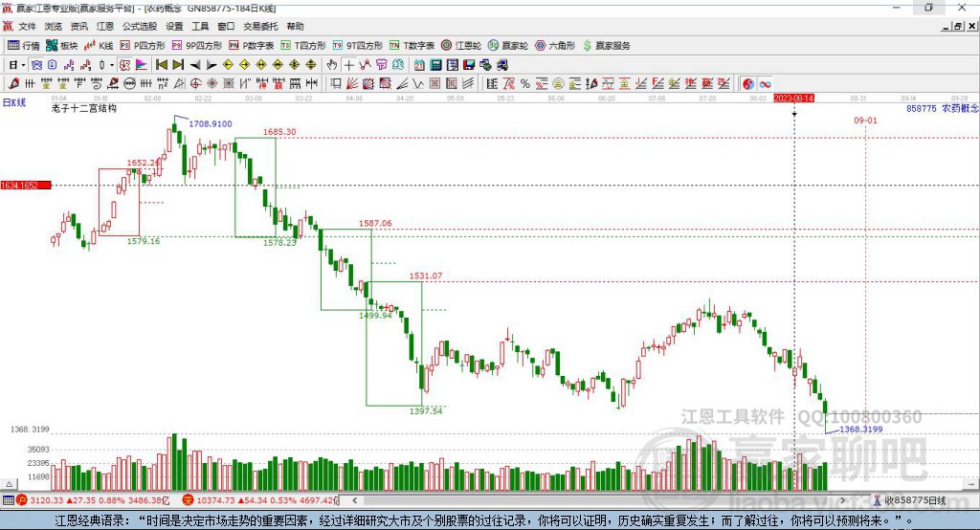Click the red yin-yang icon
Viewport: 980px width, 530px height.
tap(748, 83)
